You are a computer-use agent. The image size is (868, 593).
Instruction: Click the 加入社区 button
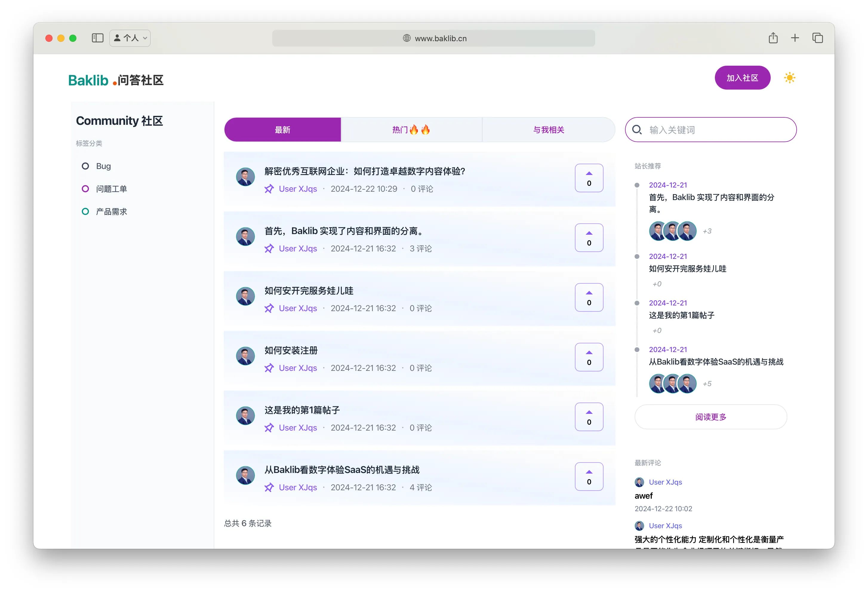742,78
